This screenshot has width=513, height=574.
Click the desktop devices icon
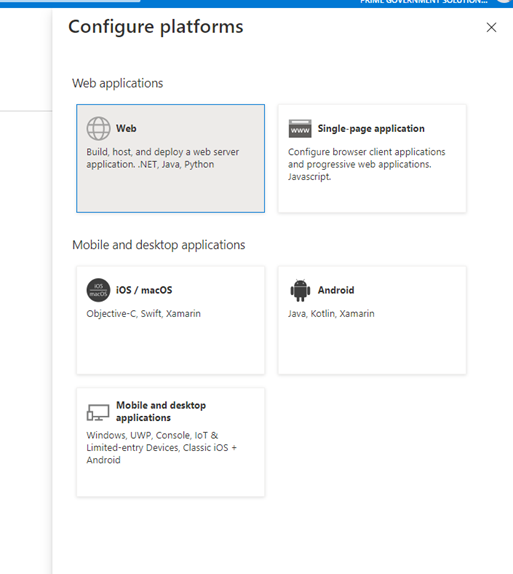(x=98, y=413)
